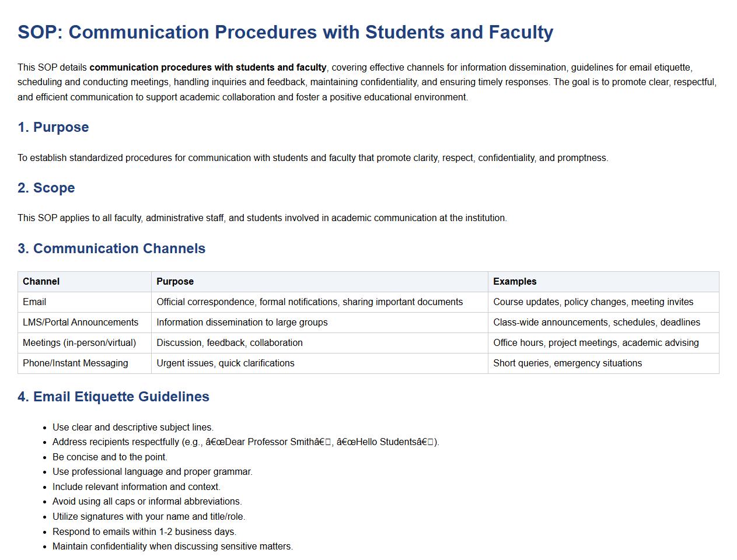737x560 pixels.
Task: Click the "4. Email Etiquette Guidelines" heading
Action: click(113, 397)
